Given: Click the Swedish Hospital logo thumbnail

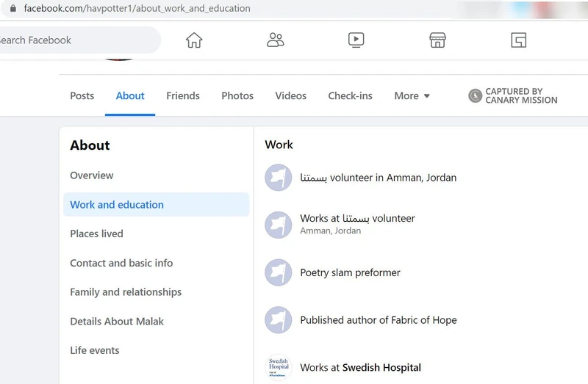Looking at the screenshot, I should 279,368.
